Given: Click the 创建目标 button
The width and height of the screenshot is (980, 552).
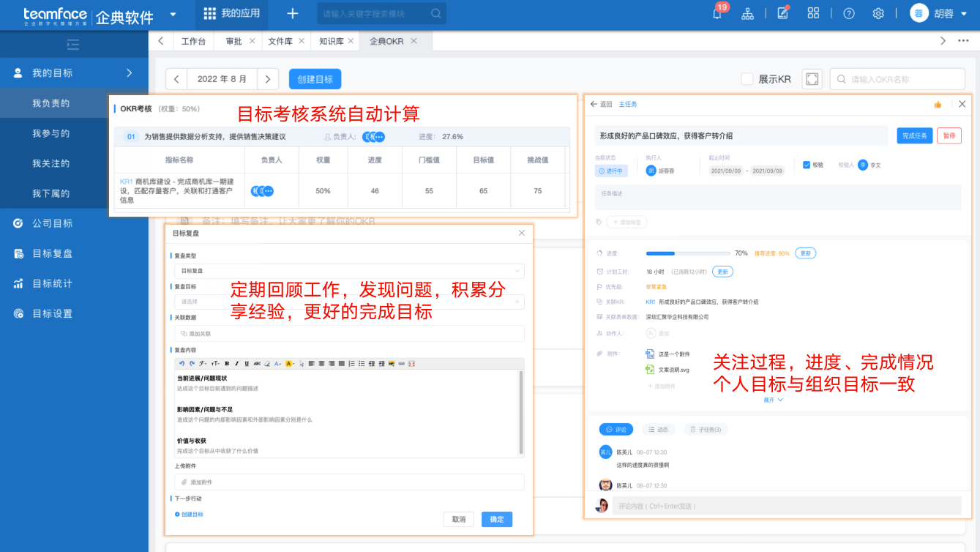Looking at the screenshot, I should click(315, 78).
